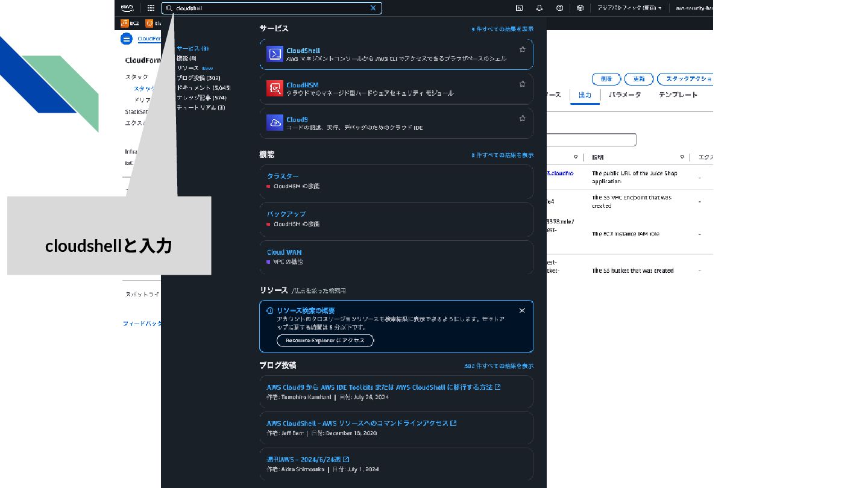Toggle the CloudFormation side navigation hamburger
The image size is (868, 488).
pos(126,39)
